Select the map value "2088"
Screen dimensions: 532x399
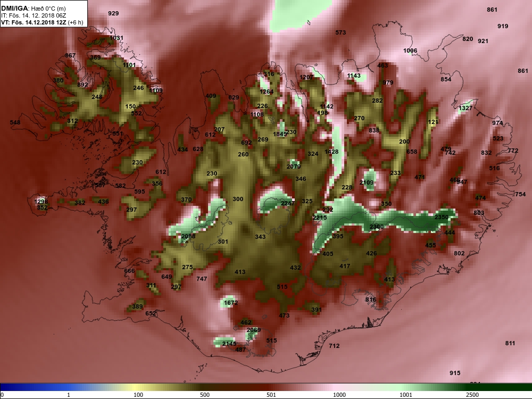(x=188, y=236)
